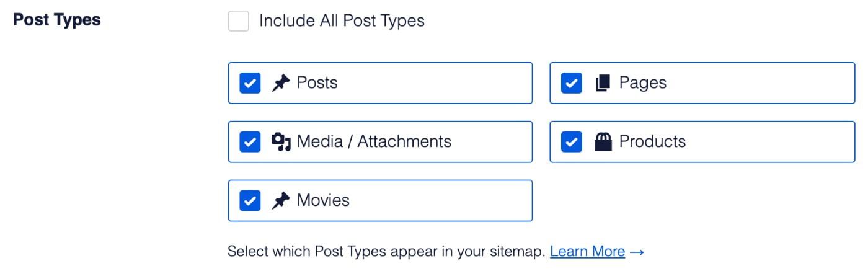Click the shopping bag icon beside Products
The image size is (868, 271).
coord(603,142)
